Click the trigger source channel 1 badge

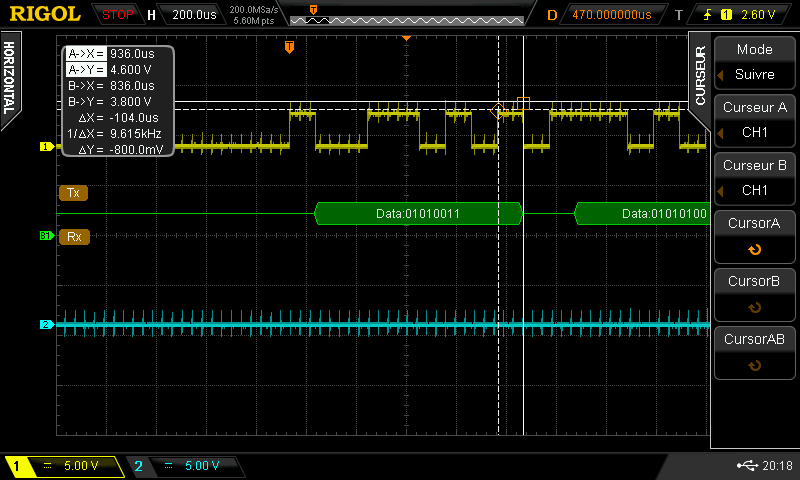tap(726, 15)
